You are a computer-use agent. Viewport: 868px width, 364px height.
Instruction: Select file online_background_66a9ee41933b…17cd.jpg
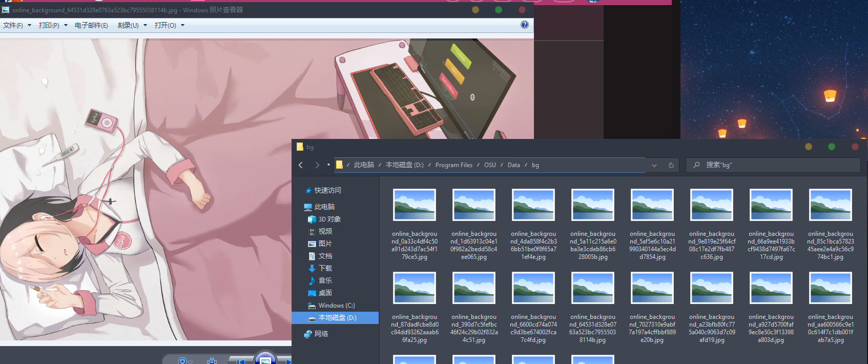pyautogui.click(x=771, y=225)
